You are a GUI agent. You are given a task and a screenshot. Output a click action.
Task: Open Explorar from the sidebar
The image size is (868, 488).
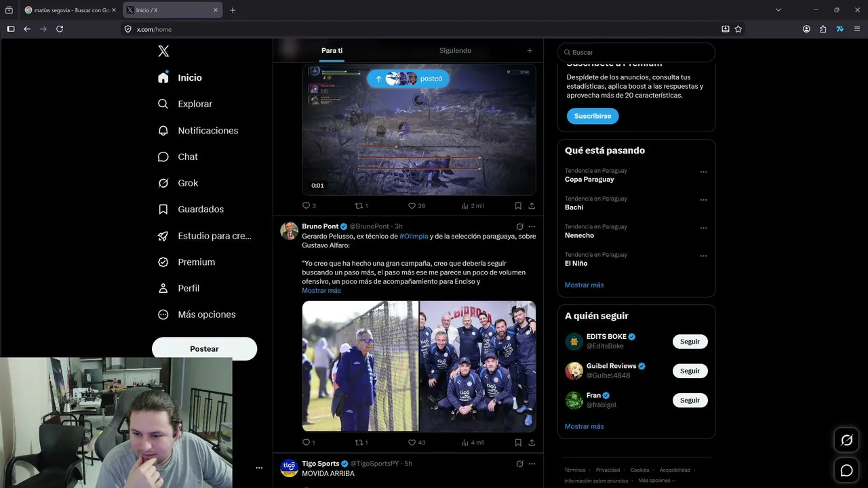point(185,104)
